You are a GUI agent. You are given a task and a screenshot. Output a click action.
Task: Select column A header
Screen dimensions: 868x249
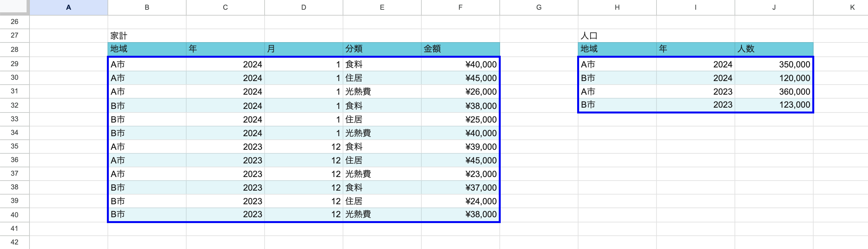pos(68,7)
